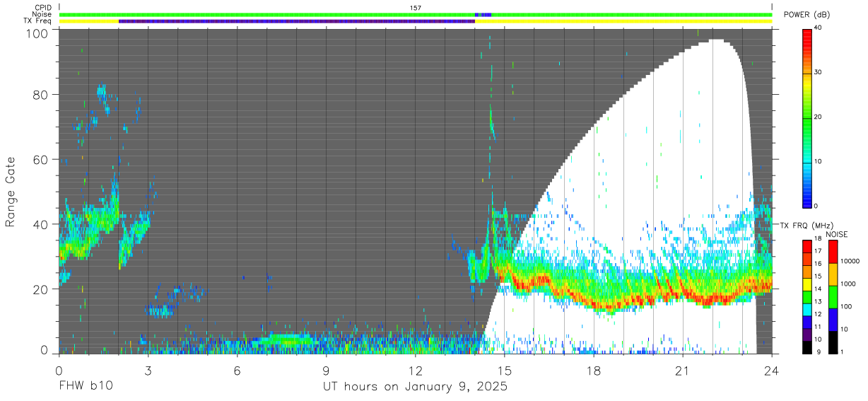
Task: Click the 21 tick on UT hours axis
Action: click(x=683, y=369)
